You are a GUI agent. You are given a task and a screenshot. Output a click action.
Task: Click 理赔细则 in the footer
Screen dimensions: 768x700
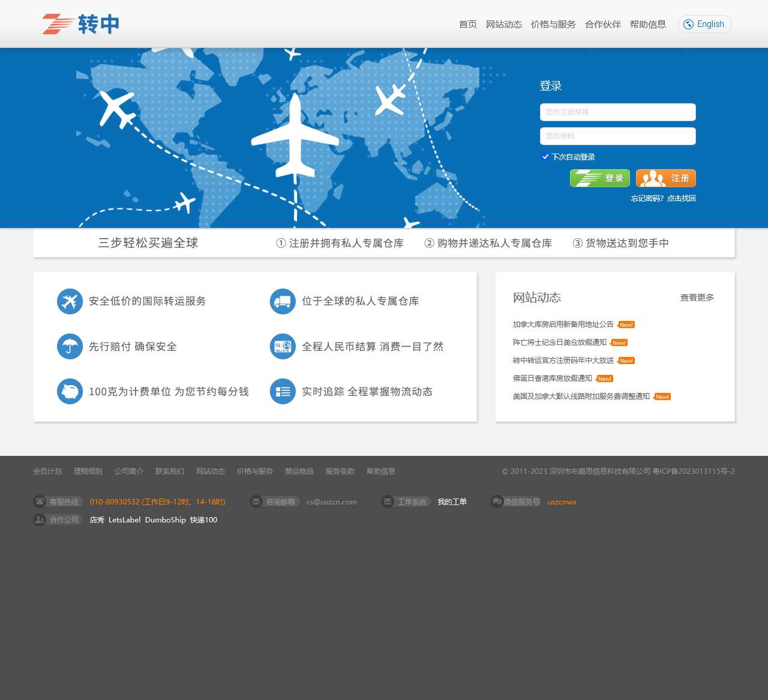88,471
